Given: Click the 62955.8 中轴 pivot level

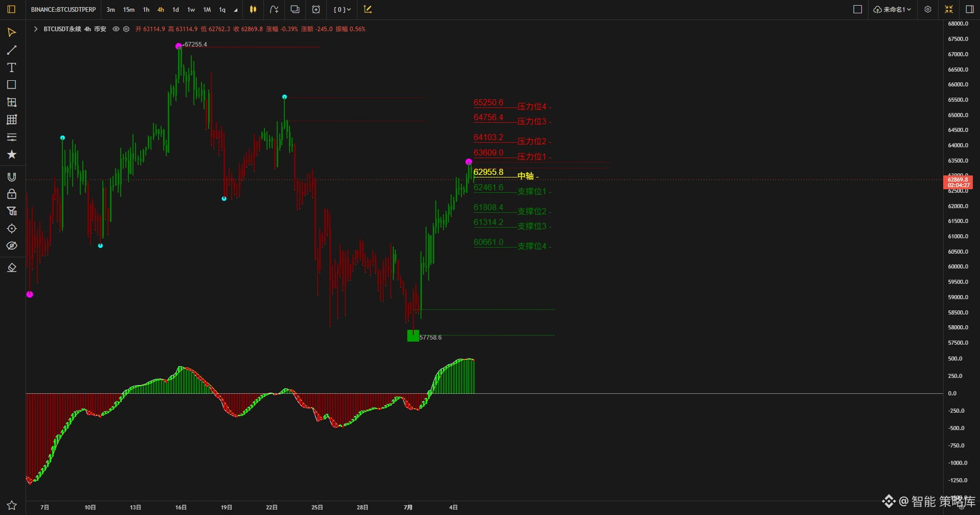Looking at the screenshot, I should [506, 174].
